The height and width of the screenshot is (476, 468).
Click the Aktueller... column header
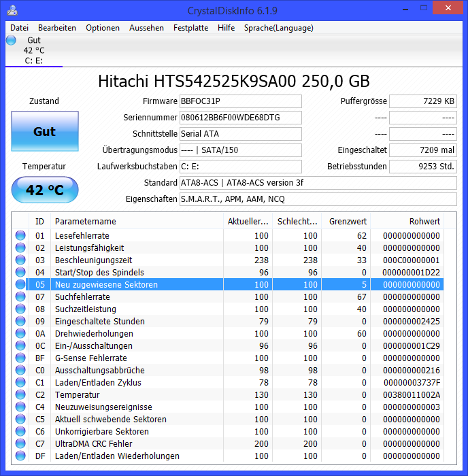point(248,221)
